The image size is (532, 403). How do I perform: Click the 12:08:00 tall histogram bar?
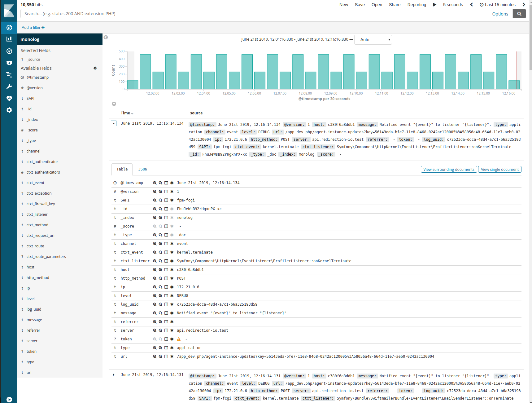click(298, 72)
